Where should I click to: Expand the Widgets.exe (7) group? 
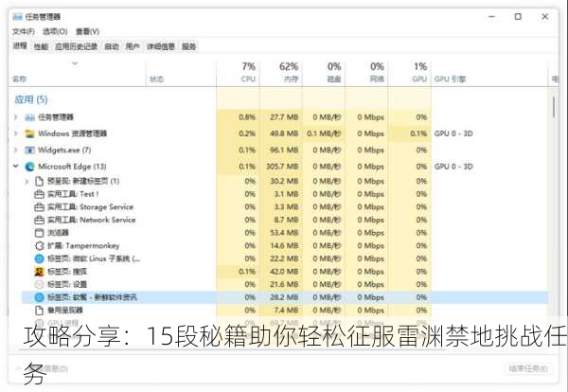click(16, 150)
